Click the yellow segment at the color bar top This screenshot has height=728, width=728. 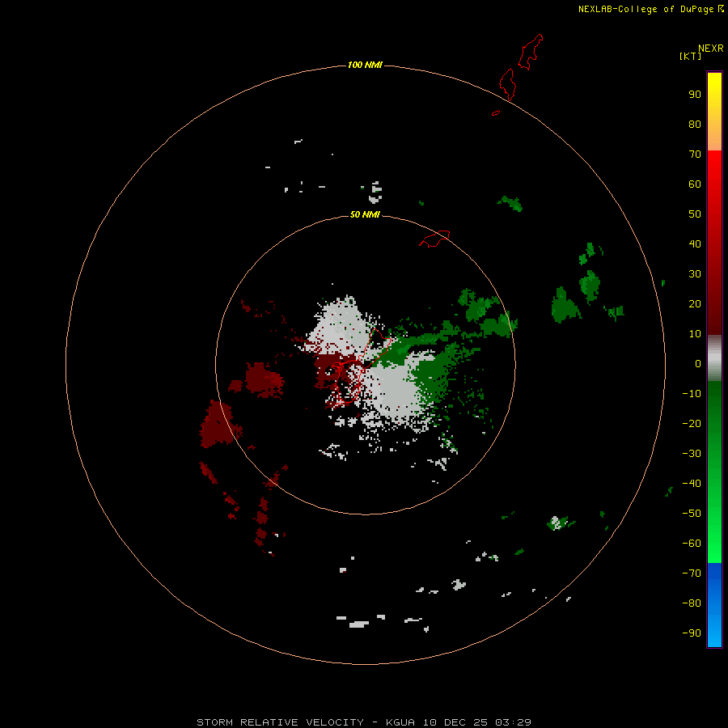coord(714,112)
